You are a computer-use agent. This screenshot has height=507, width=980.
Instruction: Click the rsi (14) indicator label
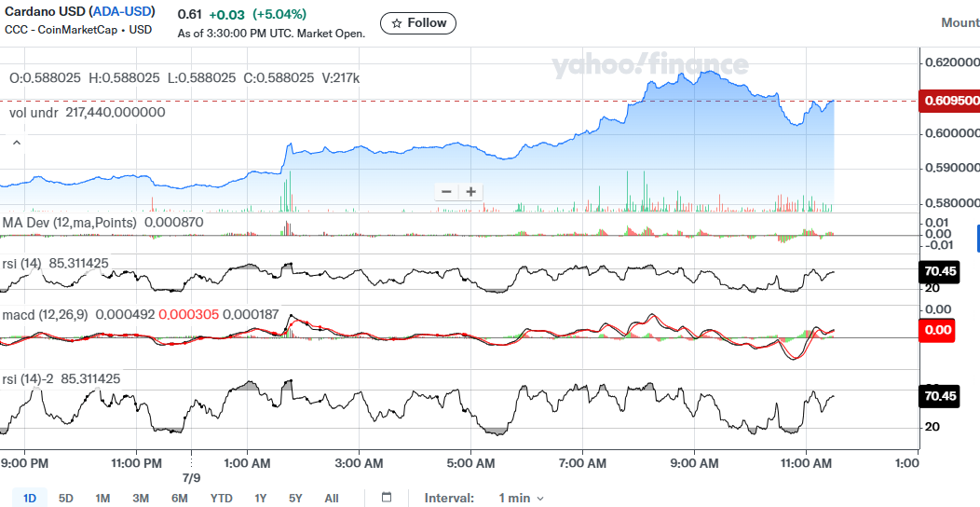tap(23, 264)
